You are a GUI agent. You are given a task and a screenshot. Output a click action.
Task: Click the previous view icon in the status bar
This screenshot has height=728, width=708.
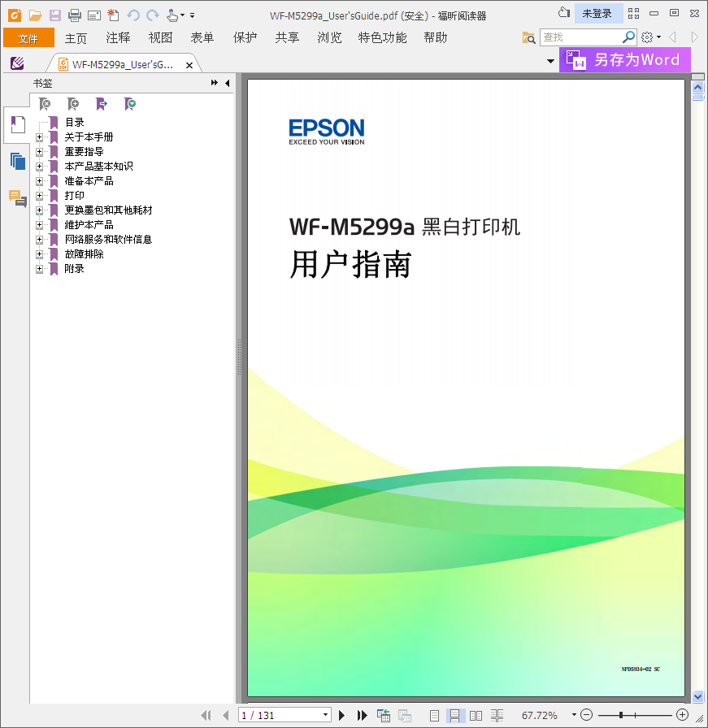(x=384, y=716)
